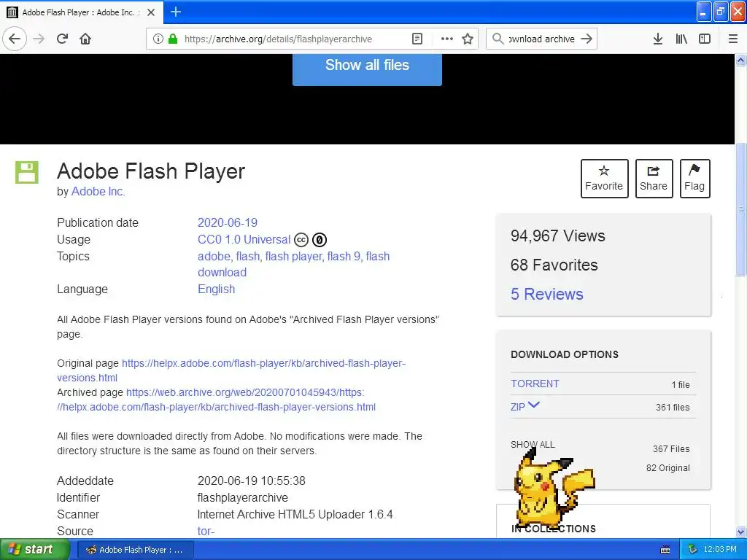Click the Pikachu desktop pet sprite
747x560 pixels.
coord(554,489)
